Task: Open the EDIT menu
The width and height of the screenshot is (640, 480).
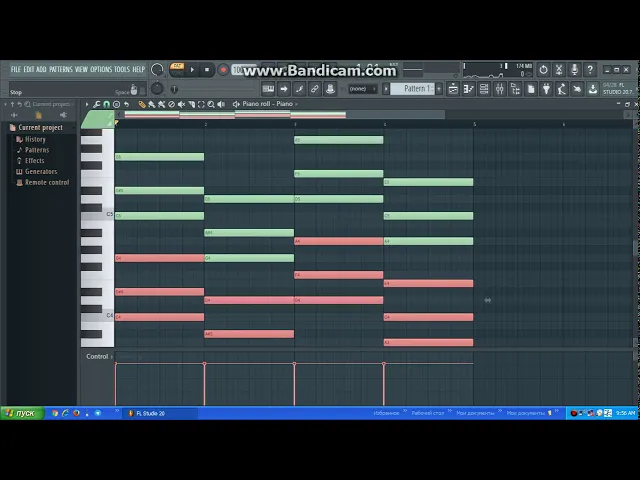Action: tap(29, 69)
